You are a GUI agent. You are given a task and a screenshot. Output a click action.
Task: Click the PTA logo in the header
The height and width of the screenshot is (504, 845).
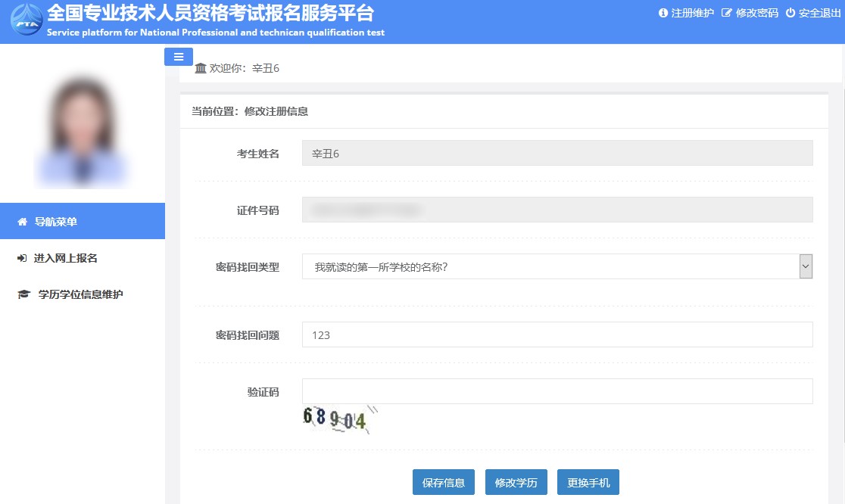tap(27, 20)
